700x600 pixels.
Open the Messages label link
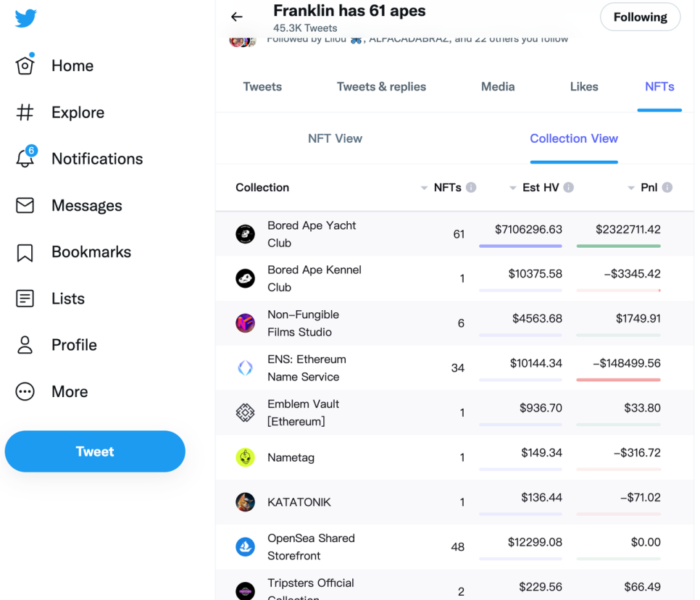click(87, 206)
